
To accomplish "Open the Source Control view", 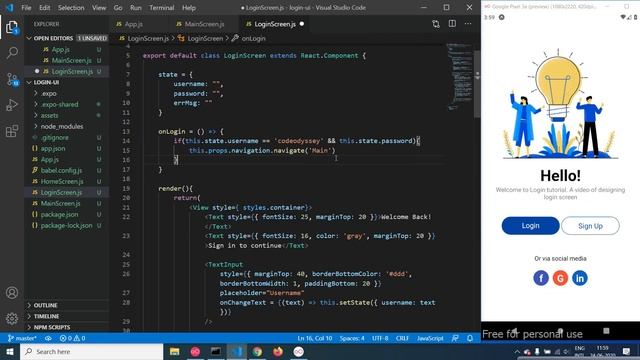I will pos(12,79).
